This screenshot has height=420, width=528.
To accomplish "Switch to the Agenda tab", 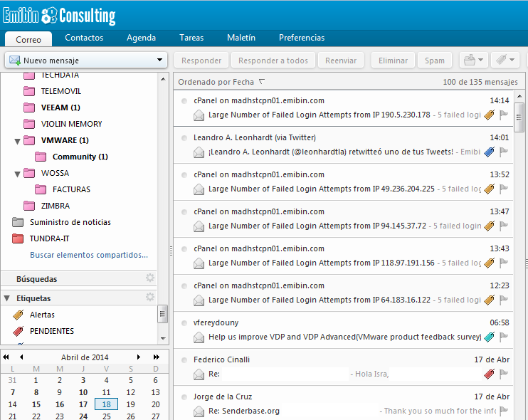I will coord(141,38).
